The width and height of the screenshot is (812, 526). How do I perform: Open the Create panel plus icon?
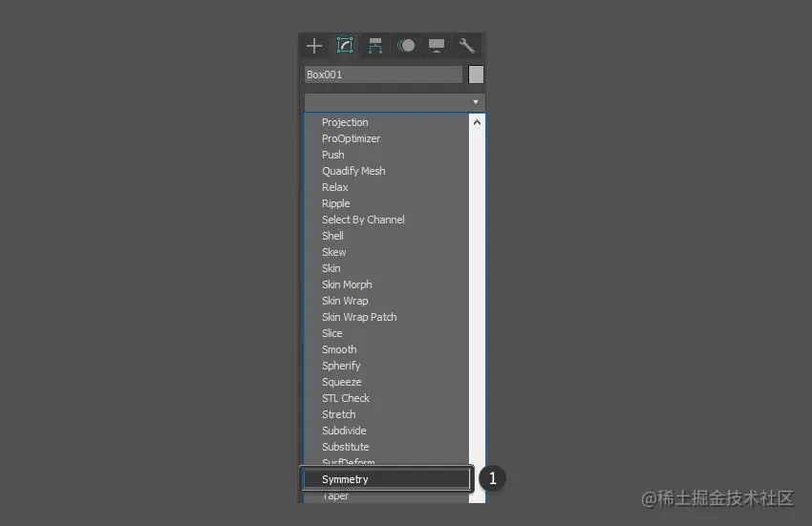click(314, 46)
